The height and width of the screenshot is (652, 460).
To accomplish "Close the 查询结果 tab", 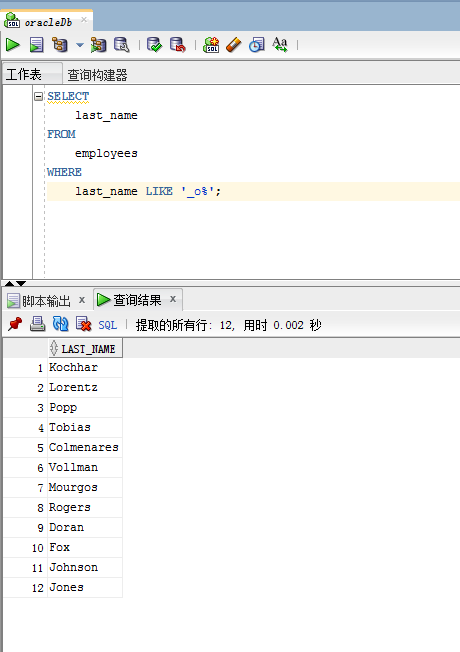I will [173, 299].
